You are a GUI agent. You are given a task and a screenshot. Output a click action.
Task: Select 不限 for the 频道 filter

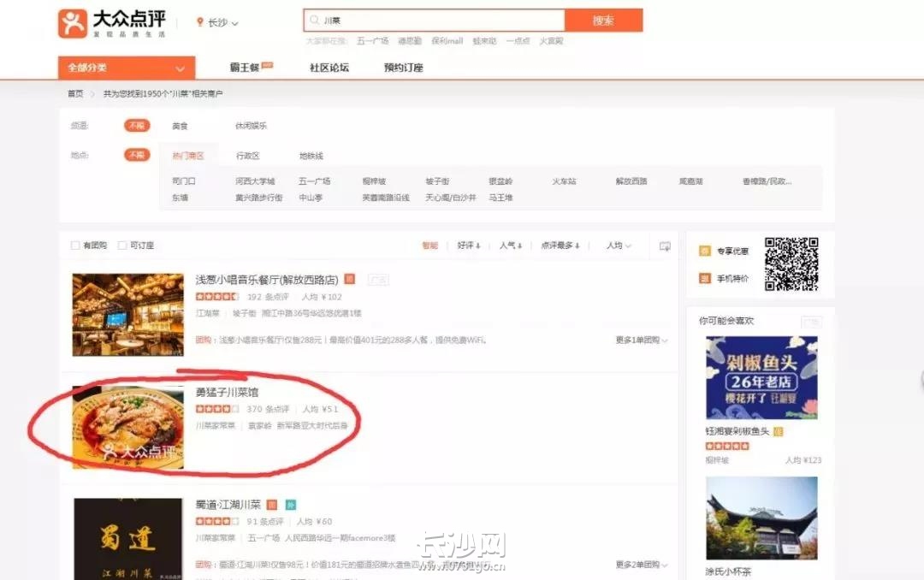point(137,126)
